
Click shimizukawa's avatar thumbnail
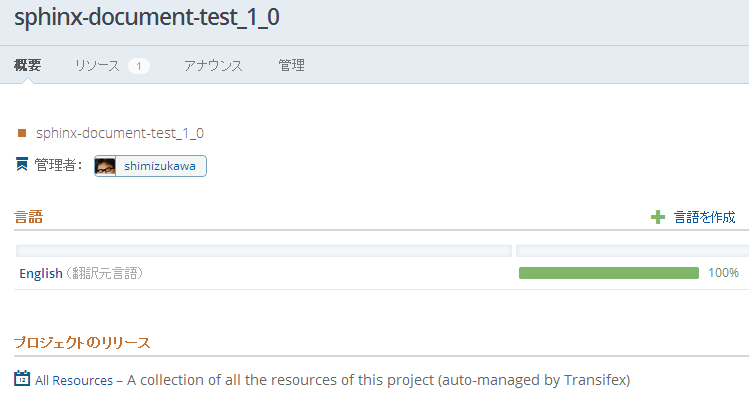(x=105, y=166)
